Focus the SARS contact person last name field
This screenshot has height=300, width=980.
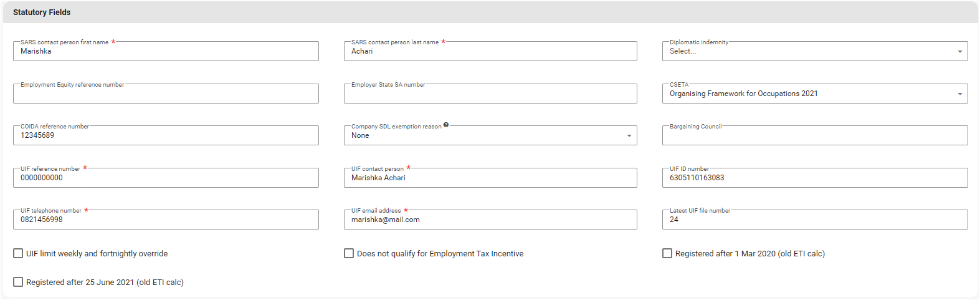click(x=490, y=52)
